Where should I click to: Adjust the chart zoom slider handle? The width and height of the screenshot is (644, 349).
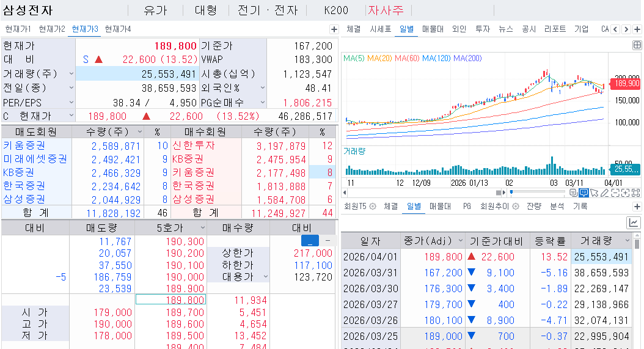pyautogui.click(x=511, y=192)
